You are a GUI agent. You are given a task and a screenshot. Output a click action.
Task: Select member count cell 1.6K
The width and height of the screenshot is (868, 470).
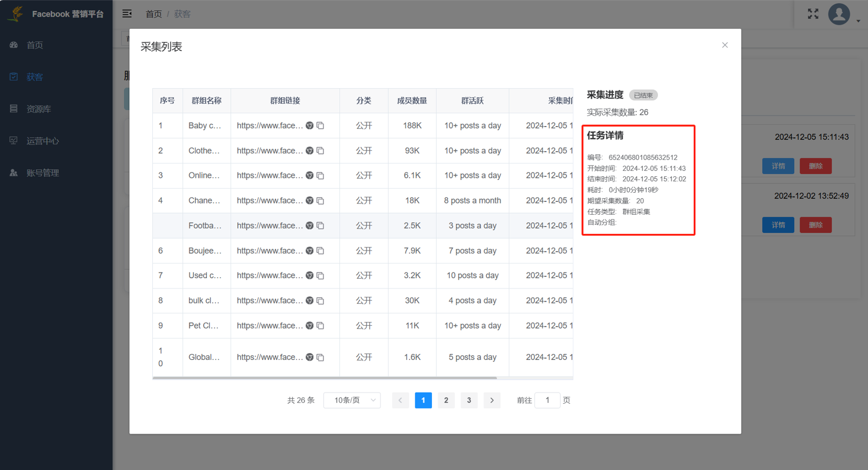point(412,357)
